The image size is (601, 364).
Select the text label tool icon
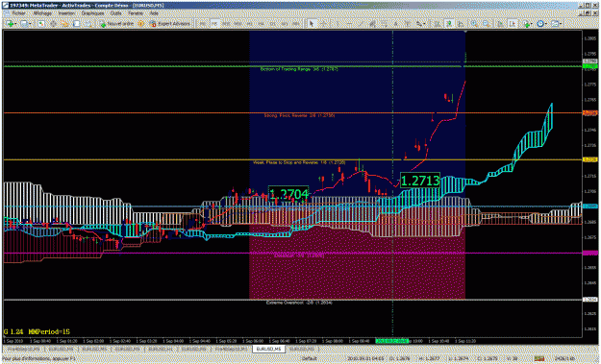coord(408,24)
